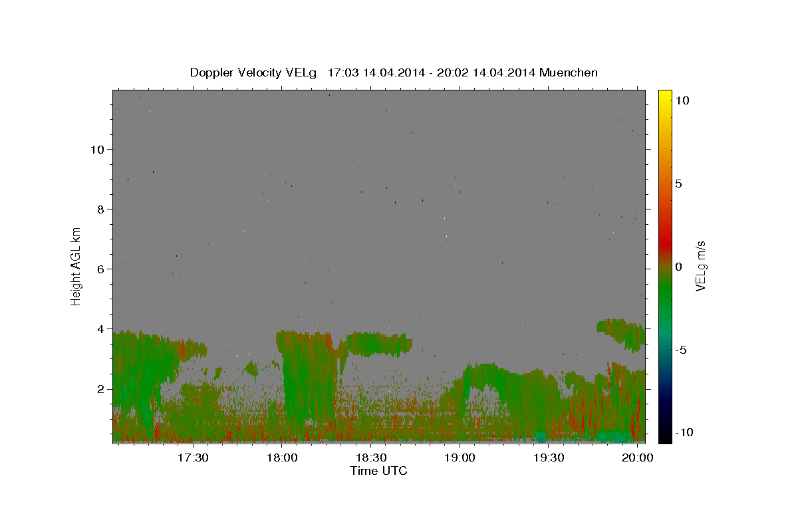Select the 'Time UTC' axis label

(x=378, y=471)
